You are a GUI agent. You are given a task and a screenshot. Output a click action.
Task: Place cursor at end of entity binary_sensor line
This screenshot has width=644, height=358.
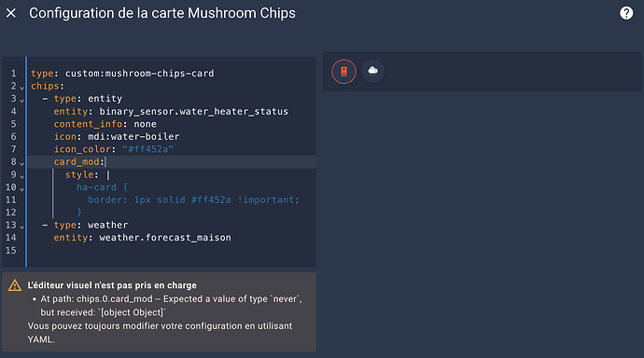click(288, 112)
